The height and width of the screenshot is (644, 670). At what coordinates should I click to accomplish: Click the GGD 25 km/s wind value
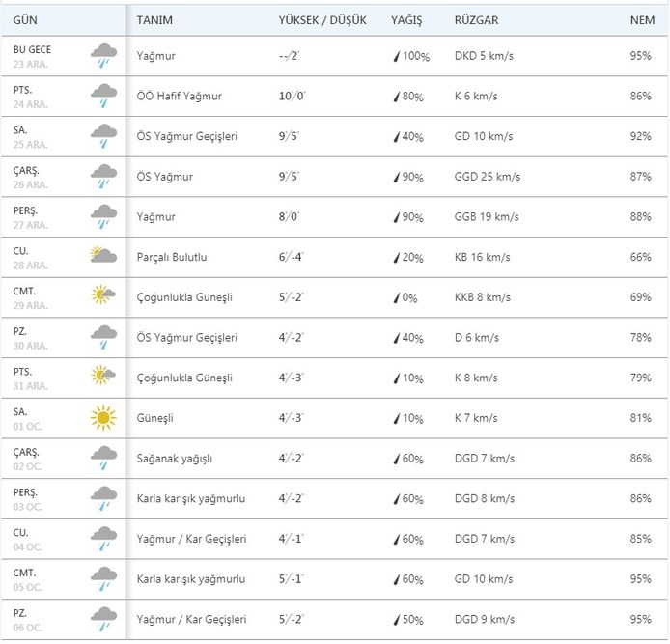pyautogui.click(x=487, y=177)
